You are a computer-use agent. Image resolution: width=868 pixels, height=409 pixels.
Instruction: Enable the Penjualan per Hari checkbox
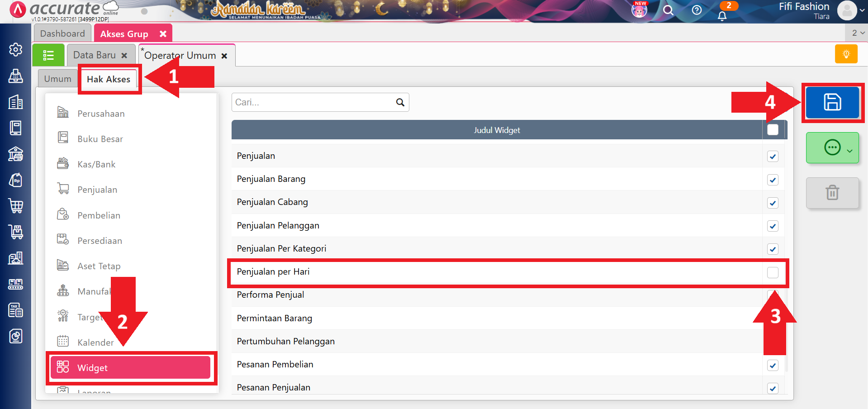coord(773,272)
